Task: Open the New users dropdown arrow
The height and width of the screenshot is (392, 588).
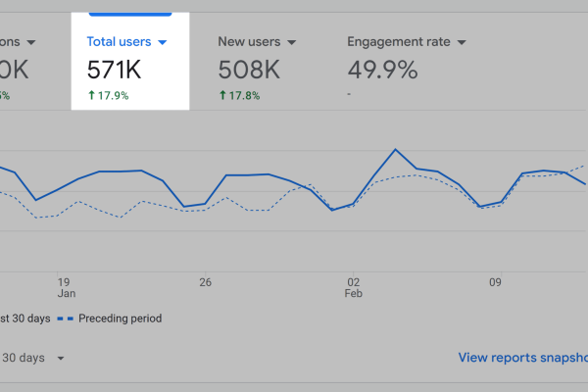Action: click(x=289, y=42)
